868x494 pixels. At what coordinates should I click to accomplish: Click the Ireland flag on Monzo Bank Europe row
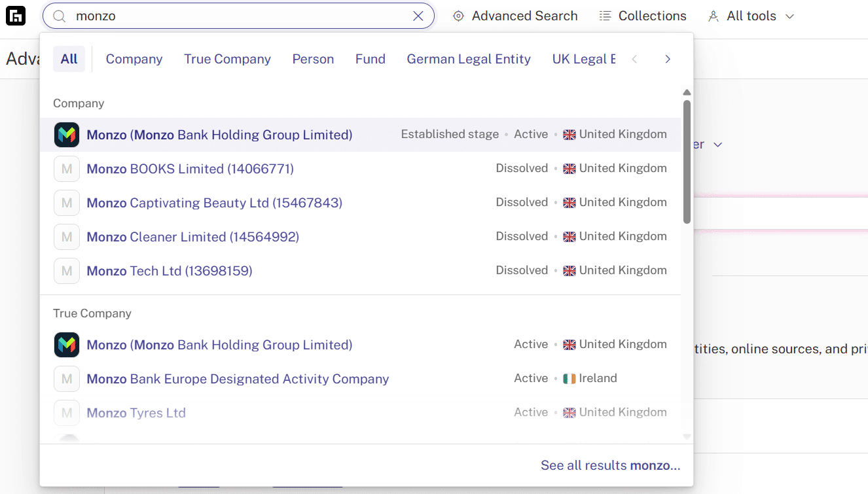coord(570,379)
